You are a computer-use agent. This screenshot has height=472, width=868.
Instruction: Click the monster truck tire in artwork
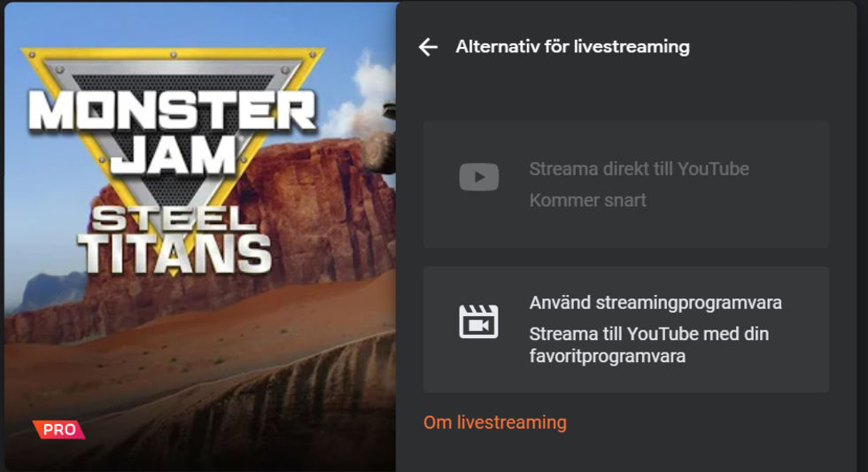click(x=381, y=150)
